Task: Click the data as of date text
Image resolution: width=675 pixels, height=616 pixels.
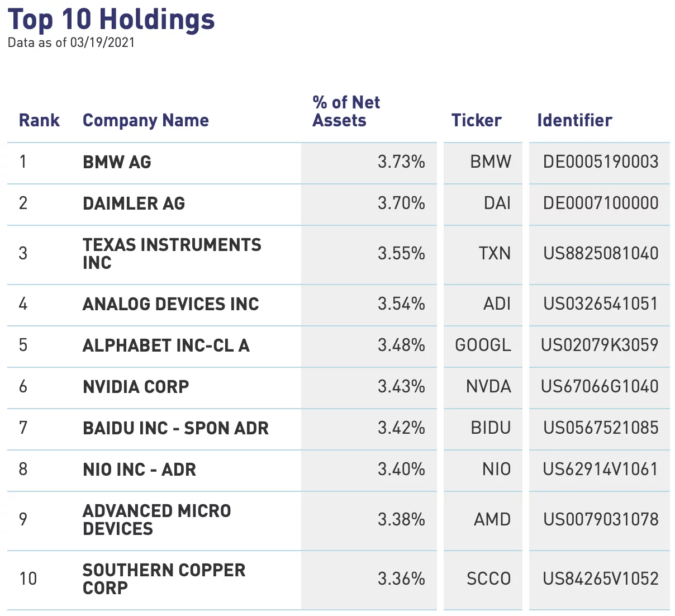Action: (71, 43)
